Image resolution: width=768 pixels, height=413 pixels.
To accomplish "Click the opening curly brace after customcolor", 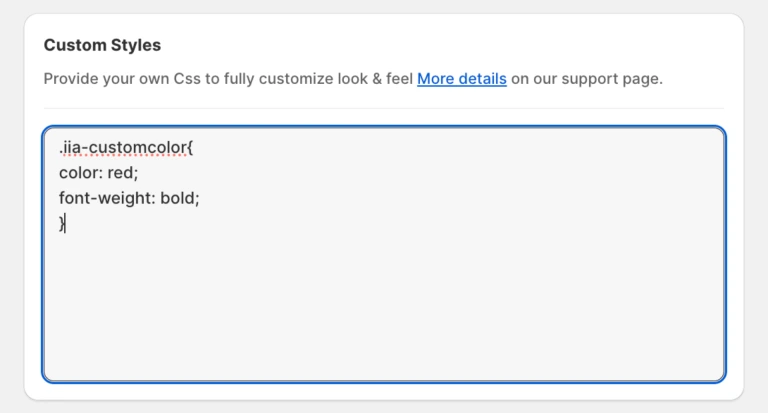I will pyautogui.click(x=189, y=147).
